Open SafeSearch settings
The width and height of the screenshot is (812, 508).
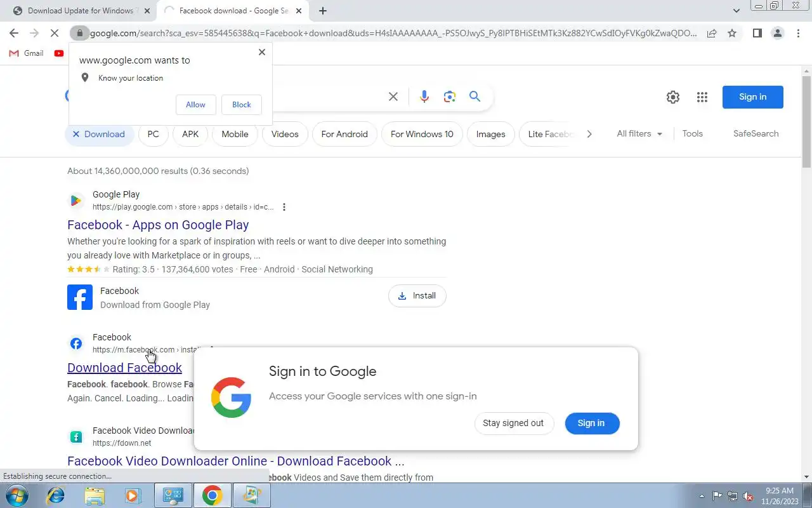[x=756, y=134]
